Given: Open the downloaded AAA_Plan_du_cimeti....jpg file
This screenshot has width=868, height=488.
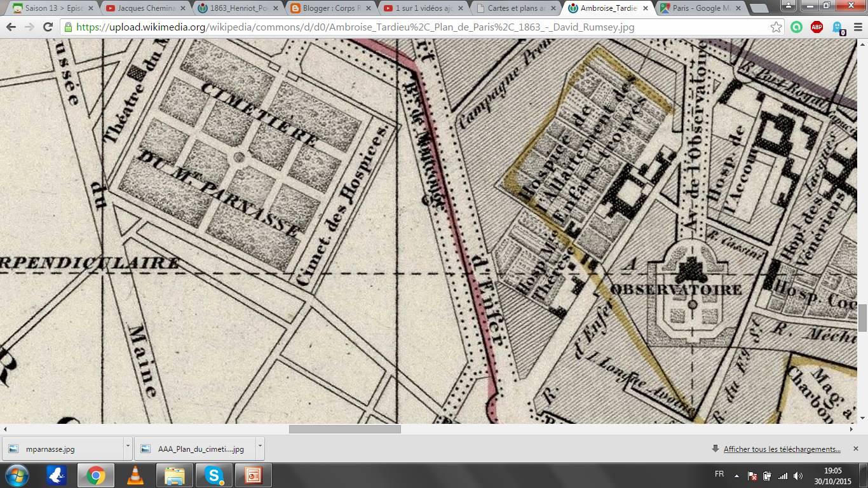Looking at the screenshot, I should click(x=194, y=449).
